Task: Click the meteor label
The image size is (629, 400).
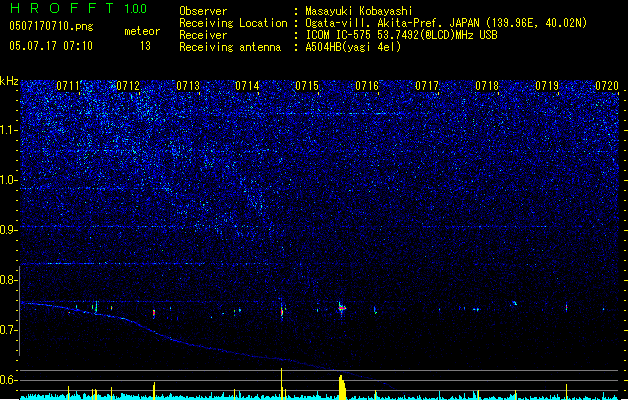Action: tap(142, 31)
